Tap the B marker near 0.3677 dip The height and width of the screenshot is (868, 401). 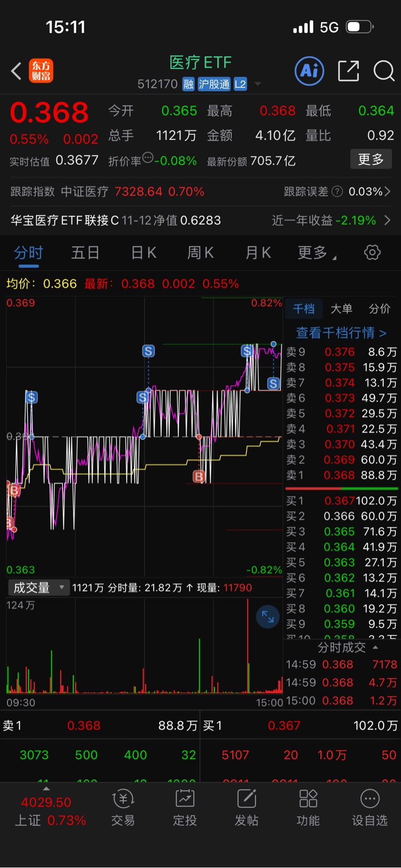tap(198, 476)
